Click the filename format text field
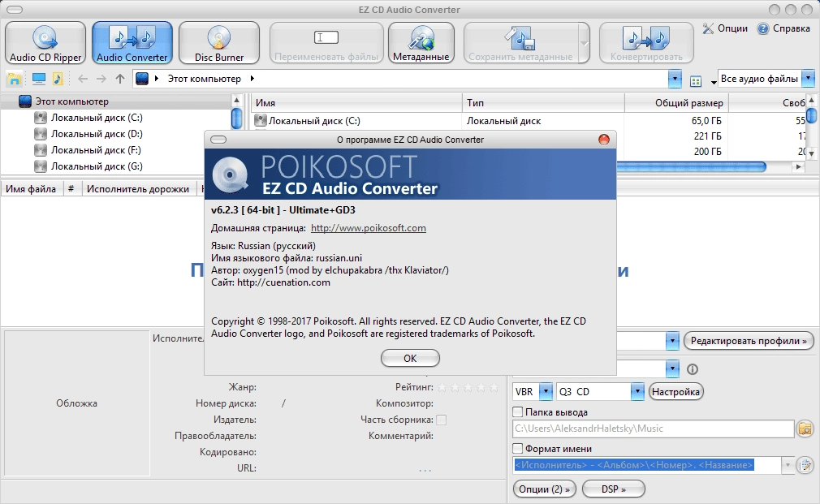The width and height of the screenshot is (820, 504). (646, 465)
